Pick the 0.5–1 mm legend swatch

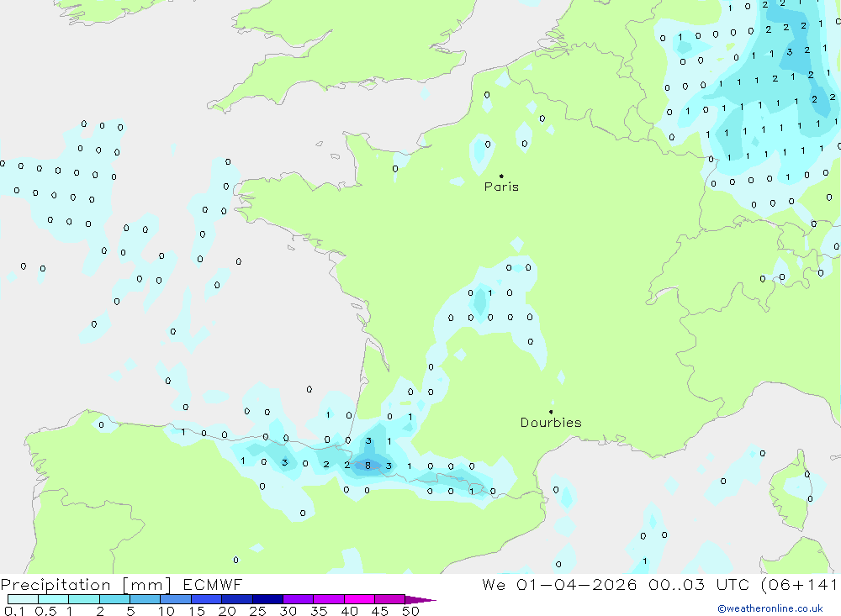53,599
